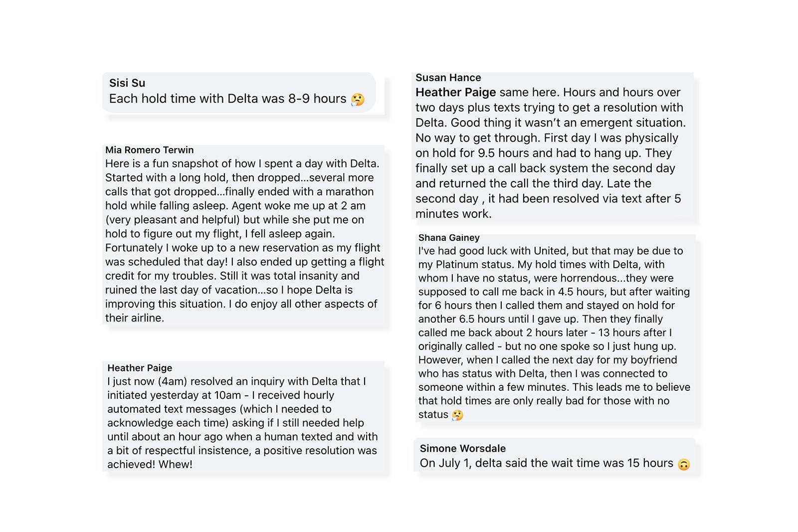Click the thinking emoji ending Shana Gainey's comment

click(457, 415)
